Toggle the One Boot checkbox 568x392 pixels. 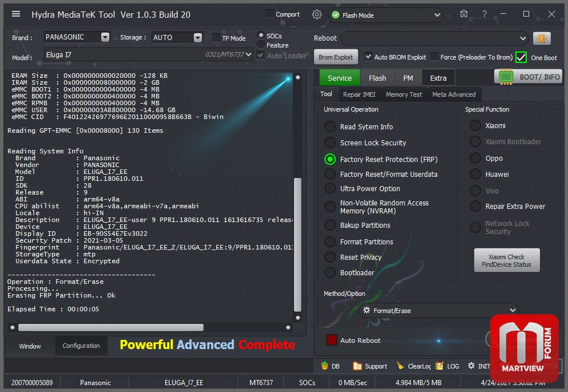pos(521,57)
